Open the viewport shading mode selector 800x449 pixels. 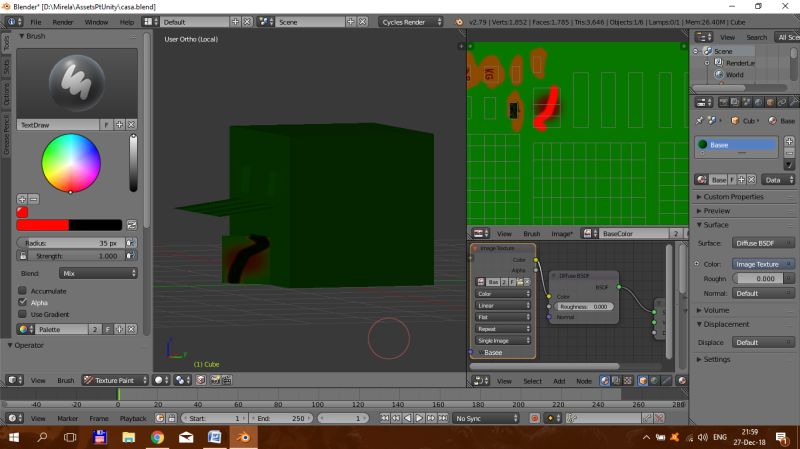[162, 380]
